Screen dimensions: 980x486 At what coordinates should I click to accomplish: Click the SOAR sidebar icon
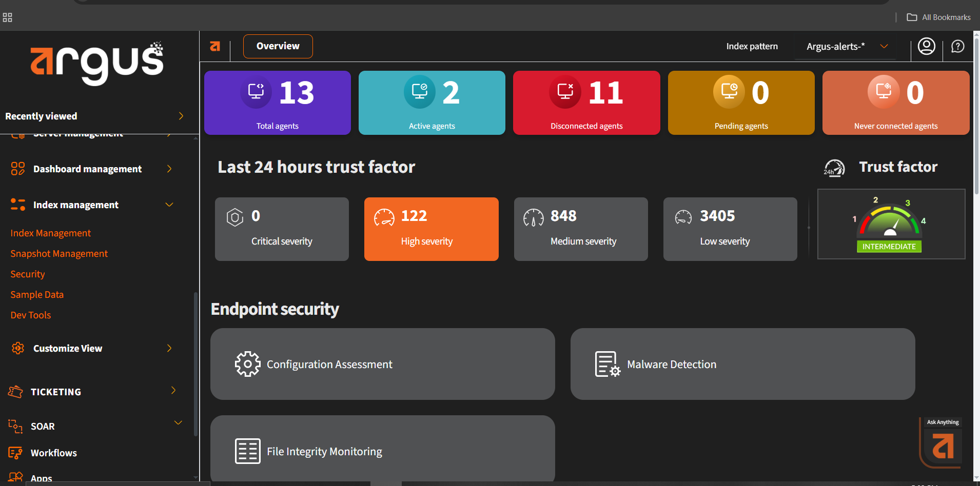pos(15,426)
